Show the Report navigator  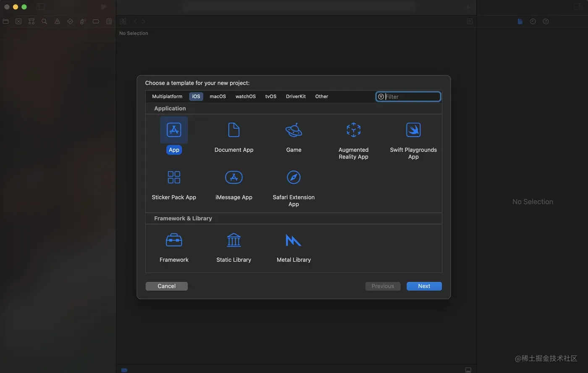click(109, 21)
